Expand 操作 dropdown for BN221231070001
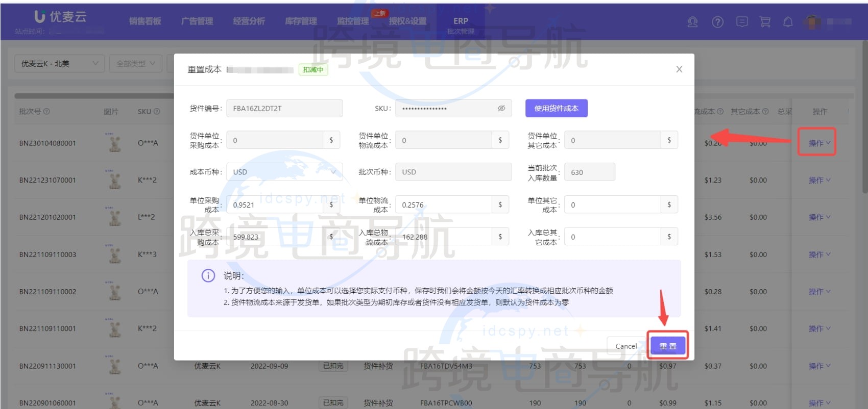Screen dimensions: 868x409 tap(819, 180)
